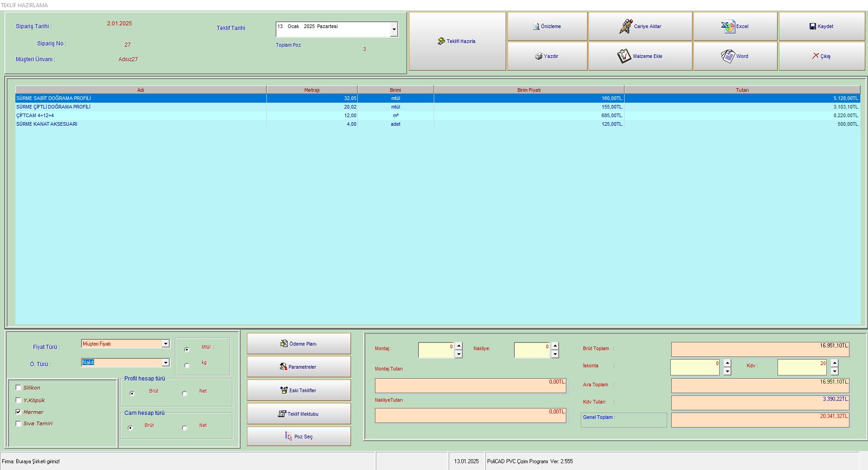The image size is (868, 470).
Task: Click the Kaydet floppy disk icon
Action: click(813, 26)
